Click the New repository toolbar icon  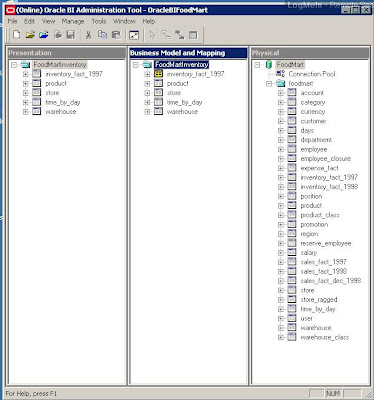pyautogui.click(x=16, y=35)
